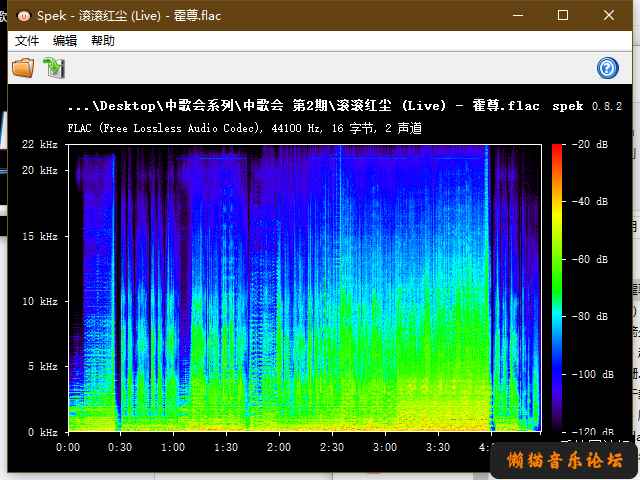Click the spectrogram center at 2:00
640x480 pixels.
tap(278, 288)
